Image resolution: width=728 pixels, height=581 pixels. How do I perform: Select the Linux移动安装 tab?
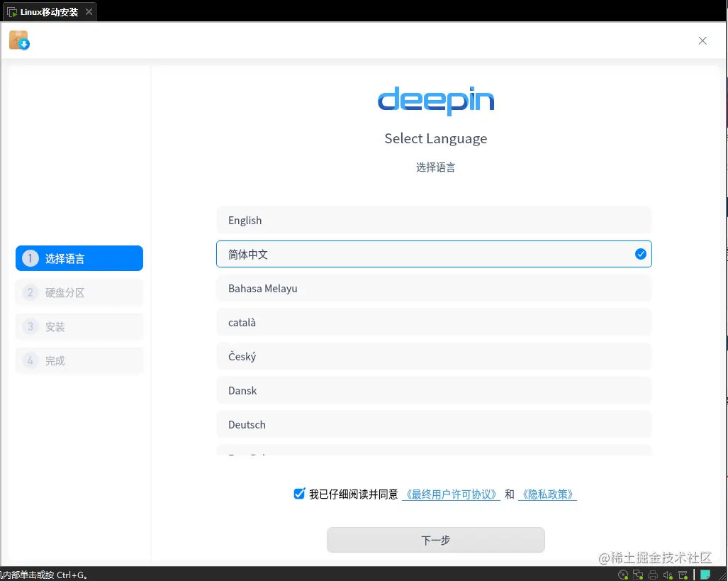(x=49, y=12)
